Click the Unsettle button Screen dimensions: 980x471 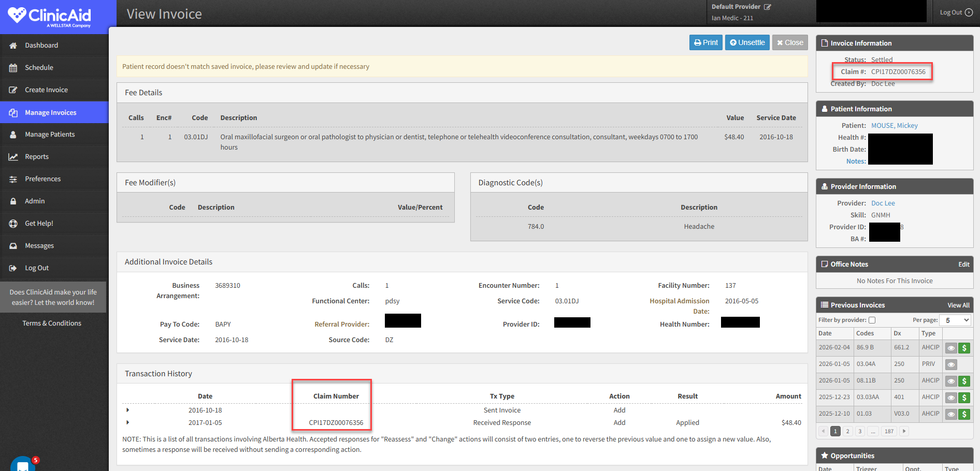pos(747,42)
